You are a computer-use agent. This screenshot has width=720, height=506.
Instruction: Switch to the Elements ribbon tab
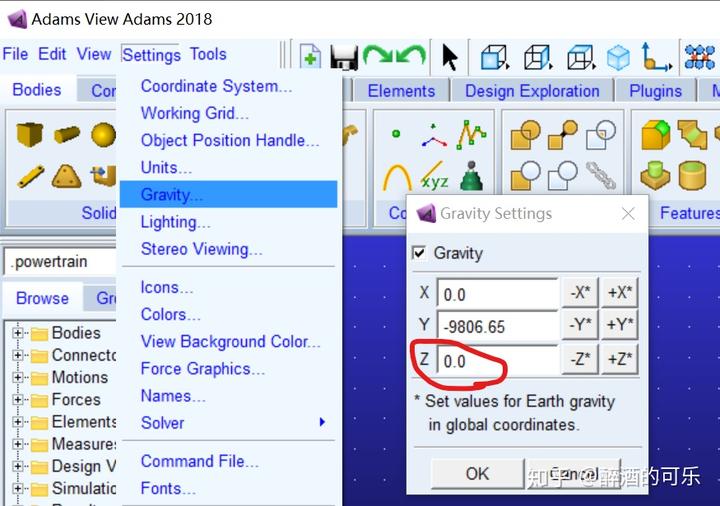(x=401, y=91)
